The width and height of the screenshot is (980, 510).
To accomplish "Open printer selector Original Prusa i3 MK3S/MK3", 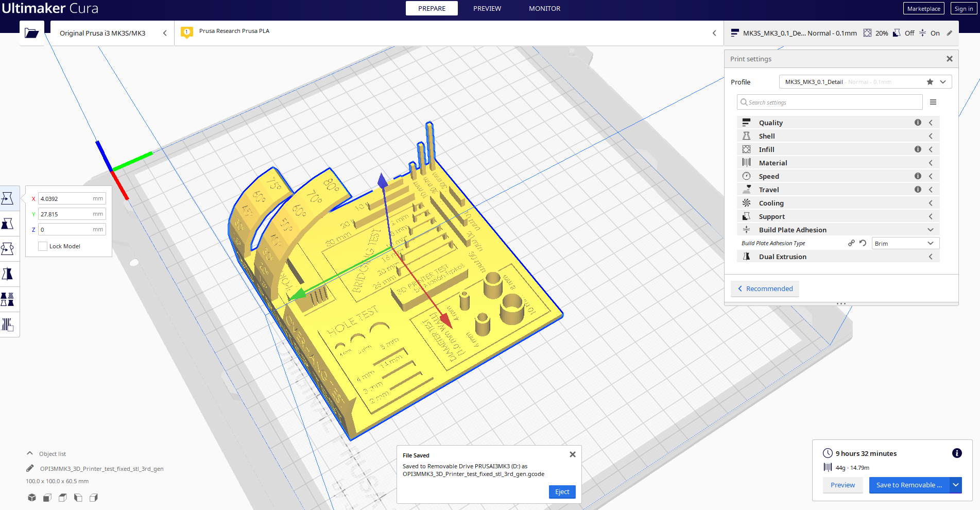I will click(112, 33).
